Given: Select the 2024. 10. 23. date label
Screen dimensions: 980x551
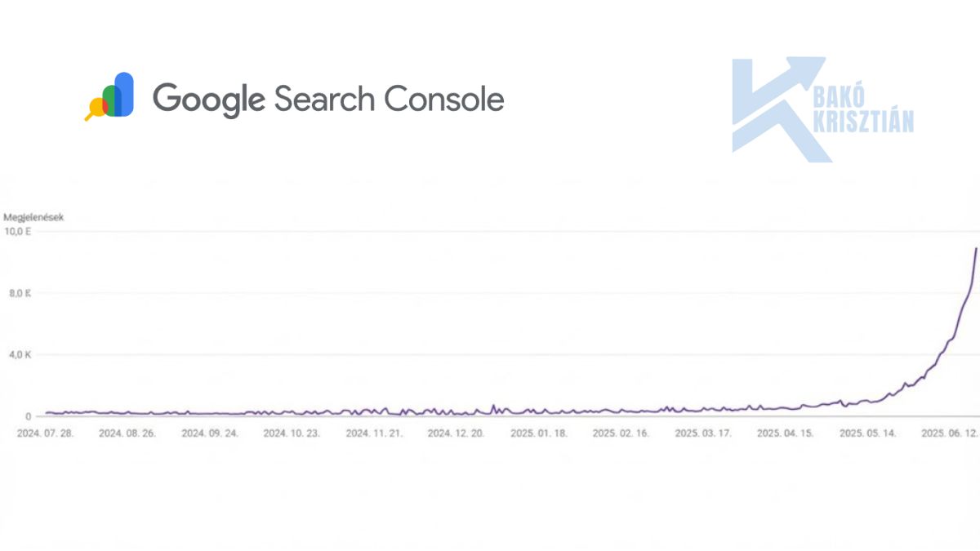Looking at the screenshot, I should (292, 433).
